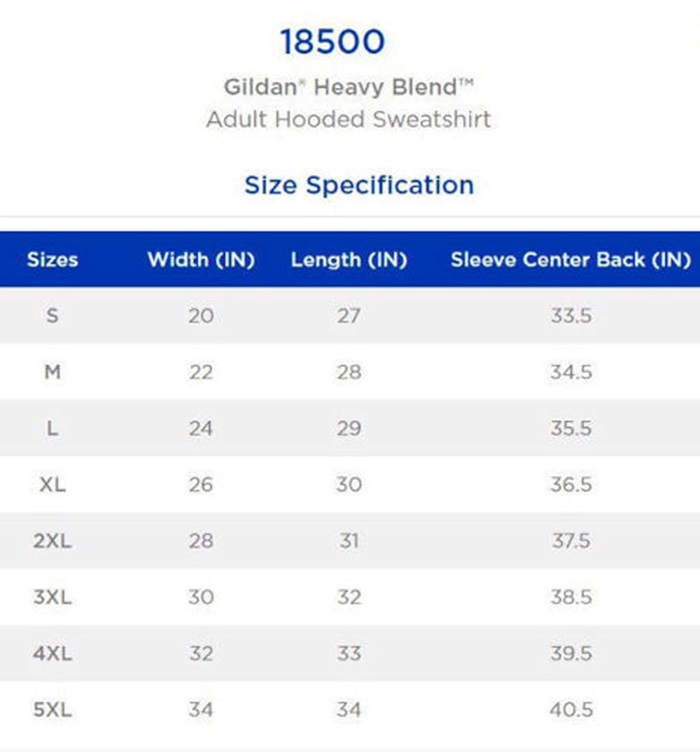
Task: Select the Length (IN) column header
Action: pos(349,260)
